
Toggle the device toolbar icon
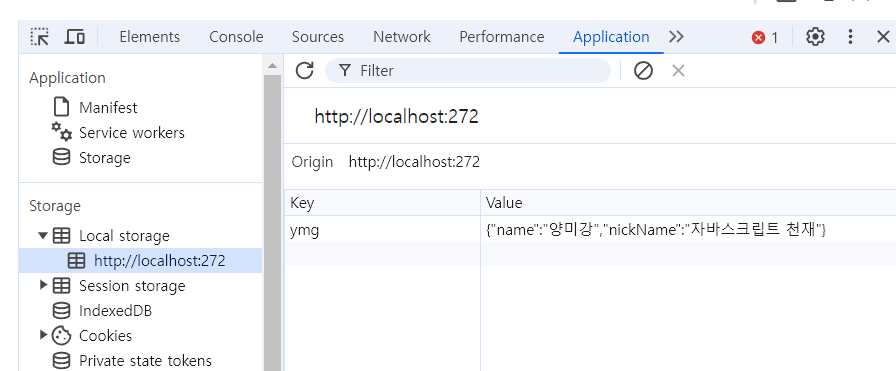(x=75, y=37)
